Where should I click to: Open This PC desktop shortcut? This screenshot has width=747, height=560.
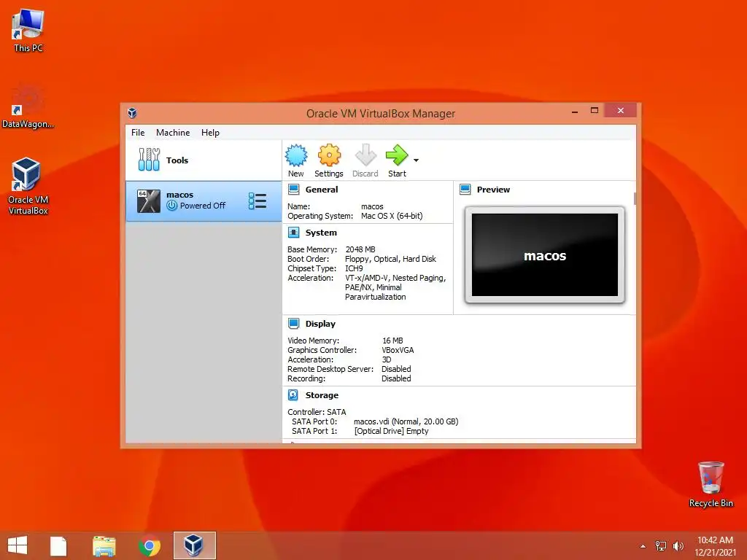(28, 31)
